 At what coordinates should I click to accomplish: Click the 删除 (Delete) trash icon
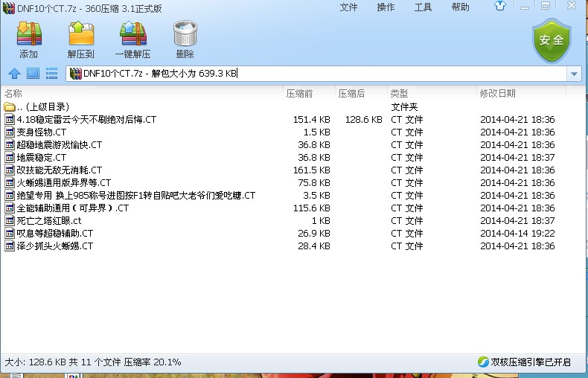click(185, 33)
